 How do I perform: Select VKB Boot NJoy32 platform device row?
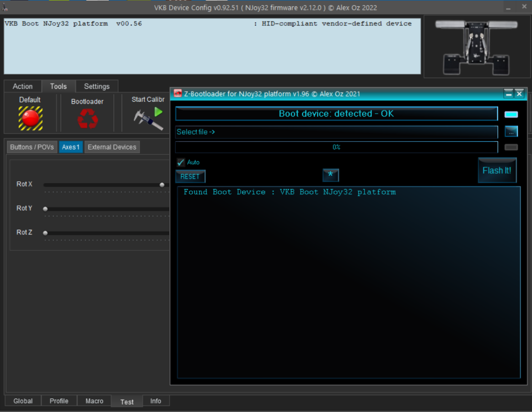click(208, 24)
